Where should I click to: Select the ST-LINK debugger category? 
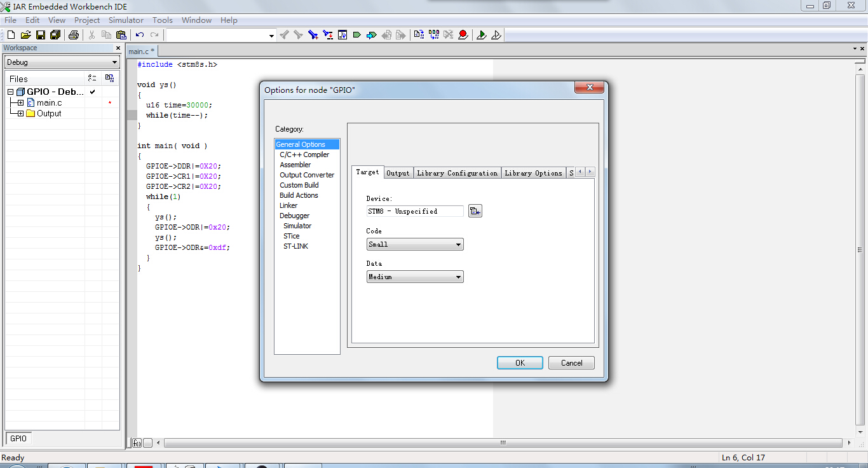[x=296, y=246]
